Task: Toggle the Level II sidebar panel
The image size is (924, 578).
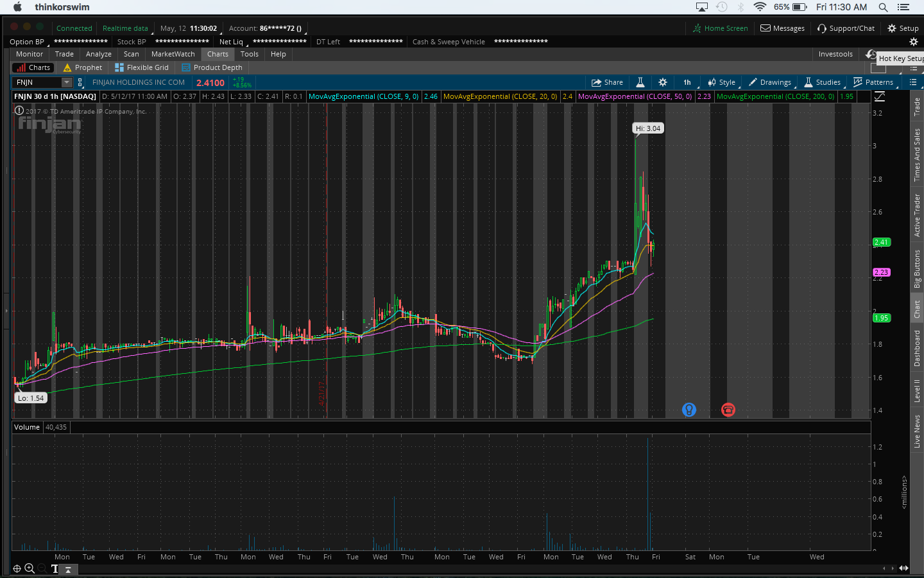Action: click(917, 391)
